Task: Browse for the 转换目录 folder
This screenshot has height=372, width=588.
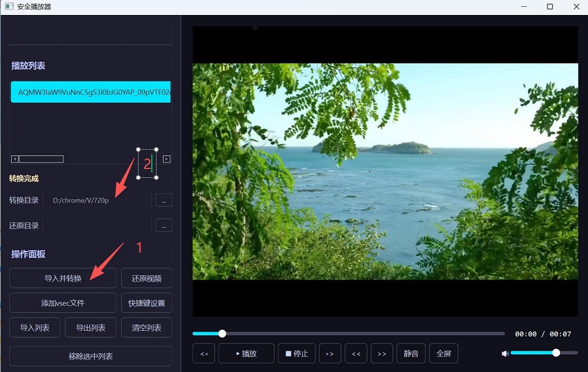Action: [x=163, y=200]
